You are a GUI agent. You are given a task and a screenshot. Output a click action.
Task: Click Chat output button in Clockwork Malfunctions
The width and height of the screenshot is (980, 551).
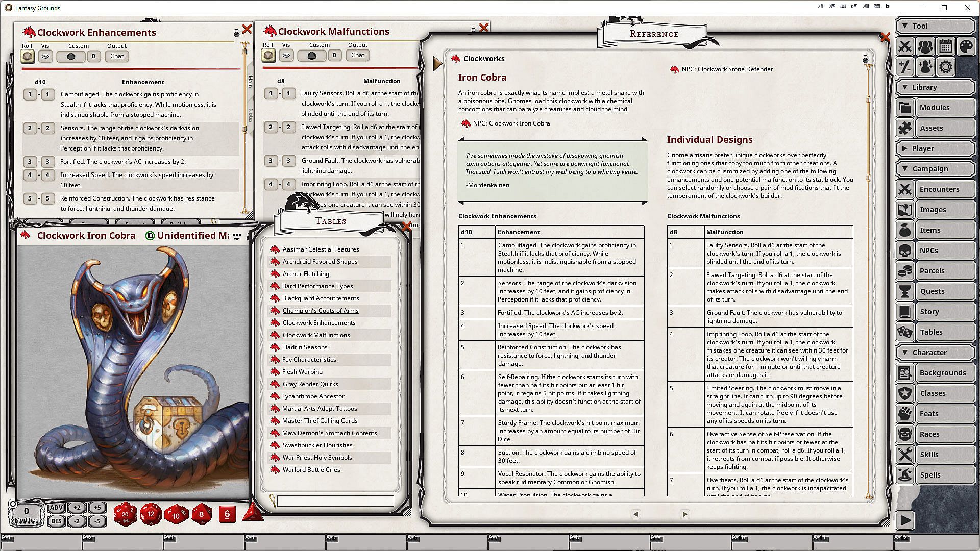point(358,55)
